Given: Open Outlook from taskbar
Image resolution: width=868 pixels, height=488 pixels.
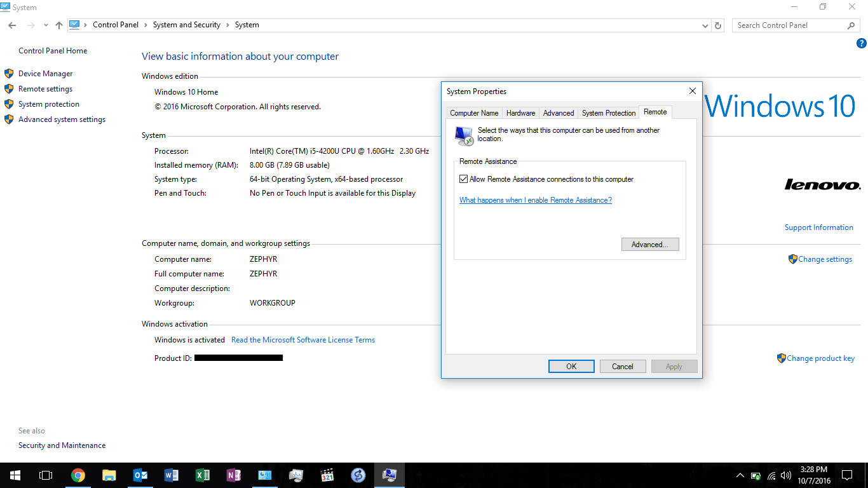Looking at the screenshot, I should point(140,475).
